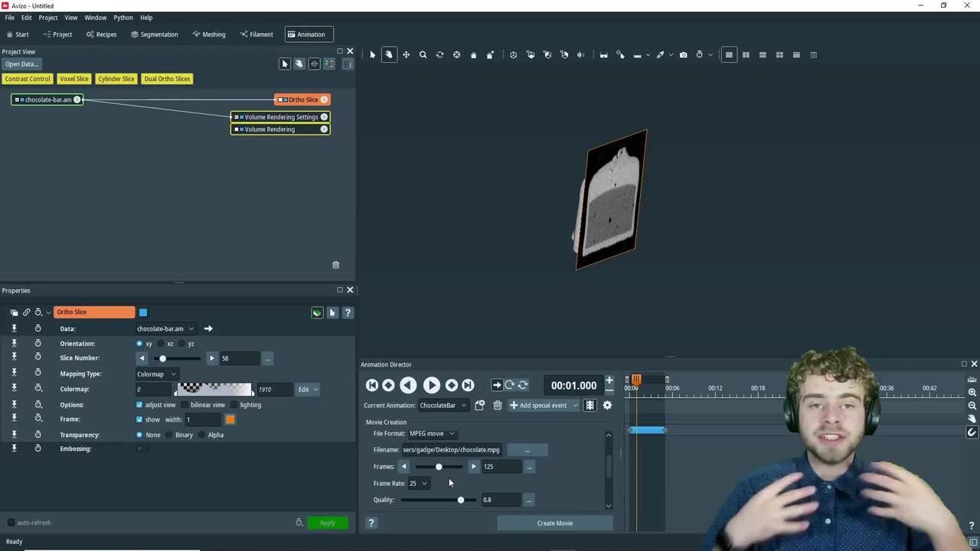Choose Alpha transparency option
The image size is (980, 551).
[202, 435]
